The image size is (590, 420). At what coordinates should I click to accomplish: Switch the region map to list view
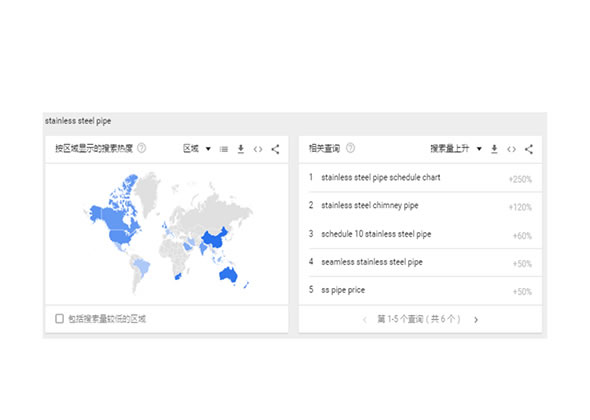(224, 149)
